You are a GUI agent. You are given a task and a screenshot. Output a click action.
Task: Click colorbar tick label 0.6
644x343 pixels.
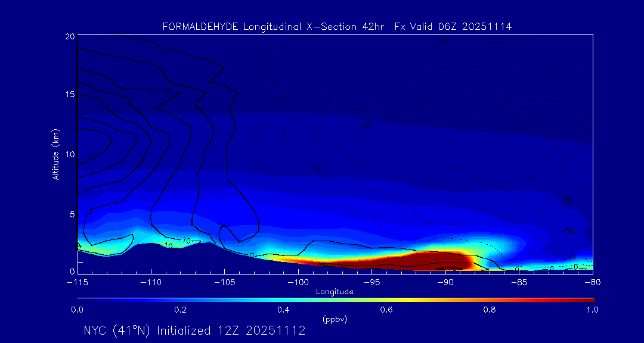(386, 310)
